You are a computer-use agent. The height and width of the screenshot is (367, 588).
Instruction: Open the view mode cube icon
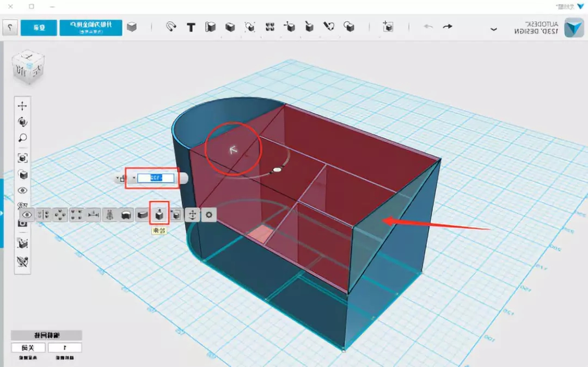click(22, 174)
